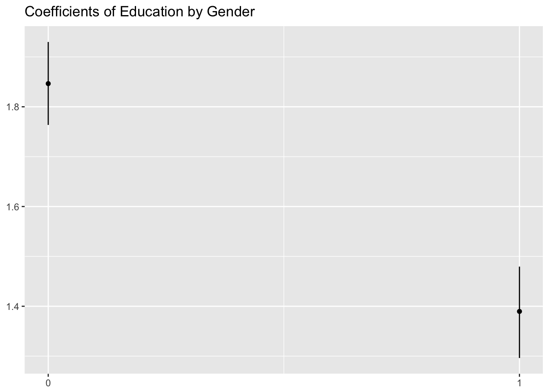Click the x-axis tick mark above 1

pyautogui.click(x=519, y=375)
